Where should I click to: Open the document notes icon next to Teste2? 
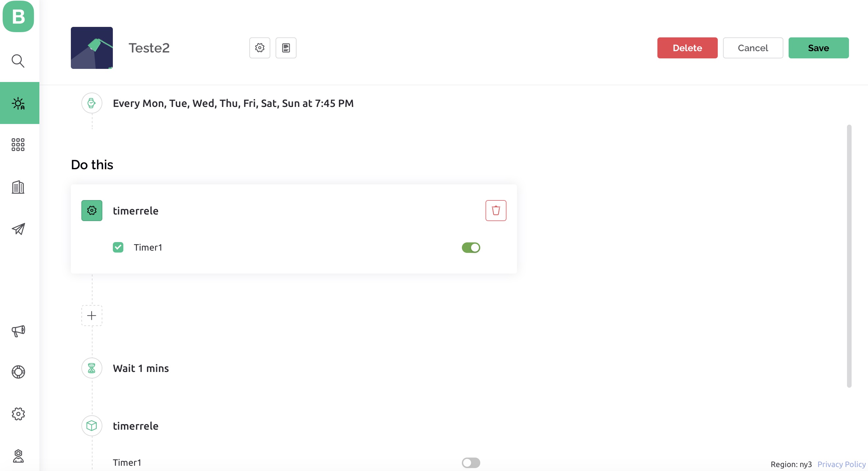point(286,48)
